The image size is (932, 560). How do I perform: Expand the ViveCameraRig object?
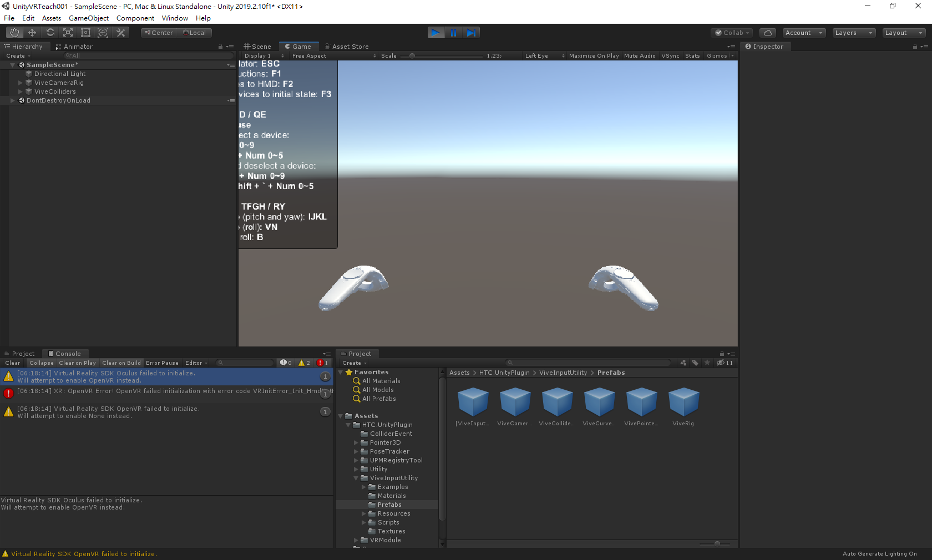pyautogui.click(x=21, y=83)
